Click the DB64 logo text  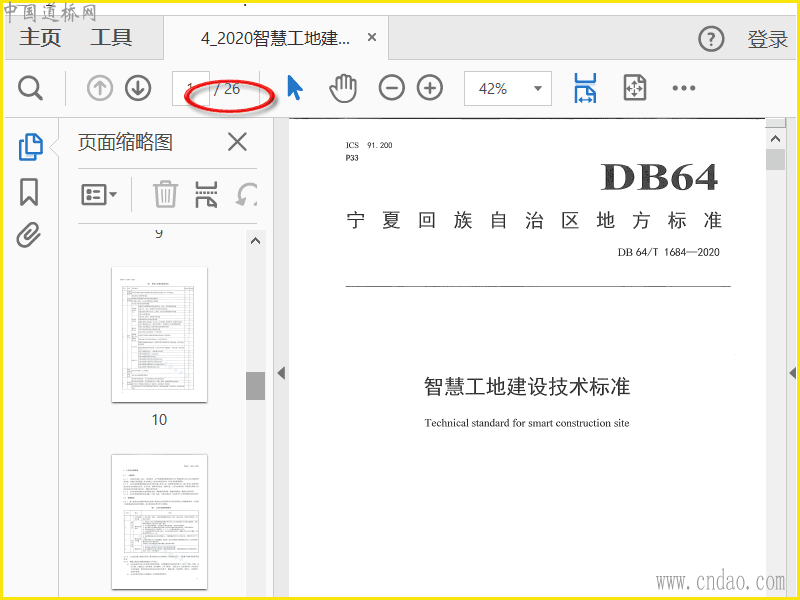point(659,177)
